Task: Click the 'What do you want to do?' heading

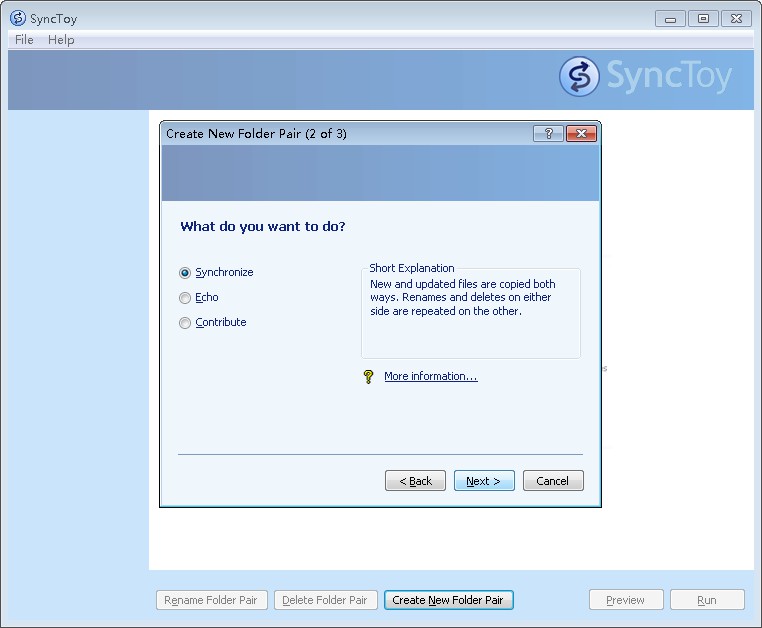Action: tap(263, 227)
